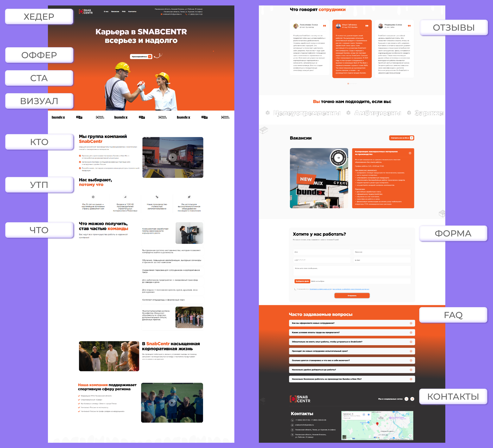Open the Telegram social icon in footer

click(x=412, y=399)
